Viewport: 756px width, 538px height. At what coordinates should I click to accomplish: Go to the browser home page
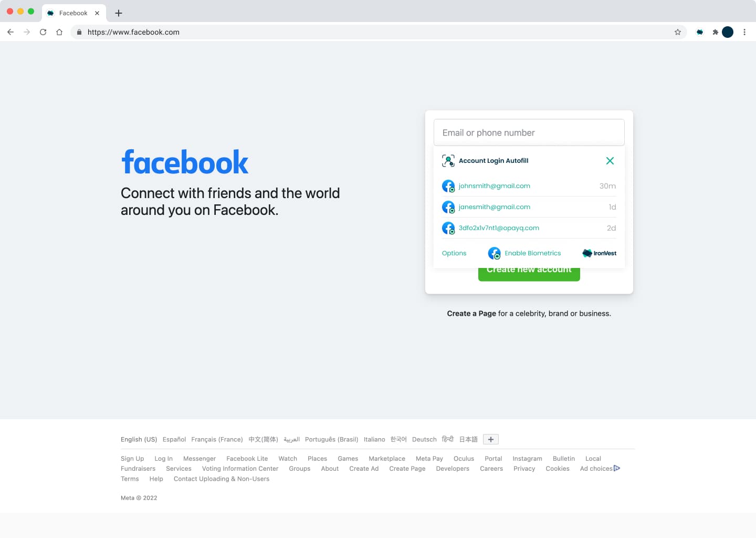tap(59, 32)
